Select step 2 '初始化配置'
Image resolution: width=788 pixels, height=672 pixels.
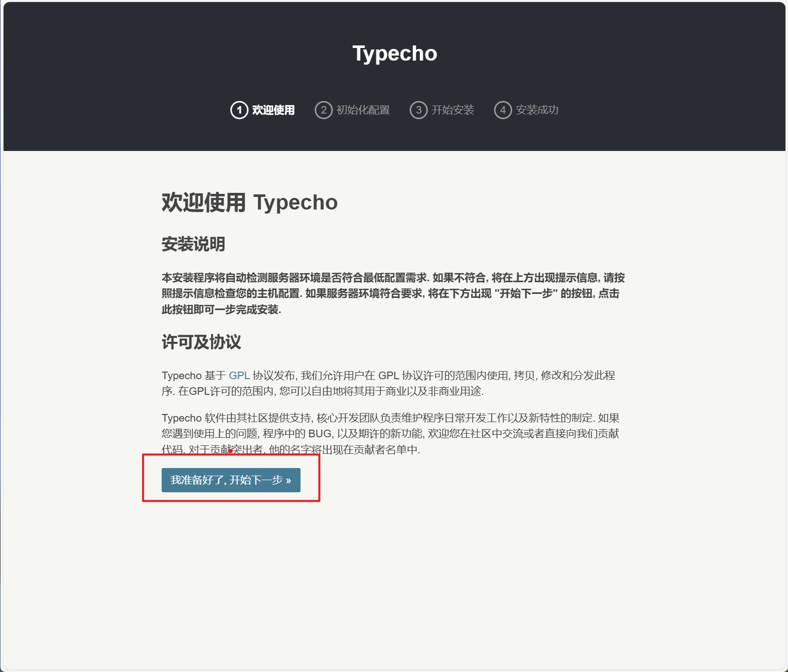pos(353,110)
